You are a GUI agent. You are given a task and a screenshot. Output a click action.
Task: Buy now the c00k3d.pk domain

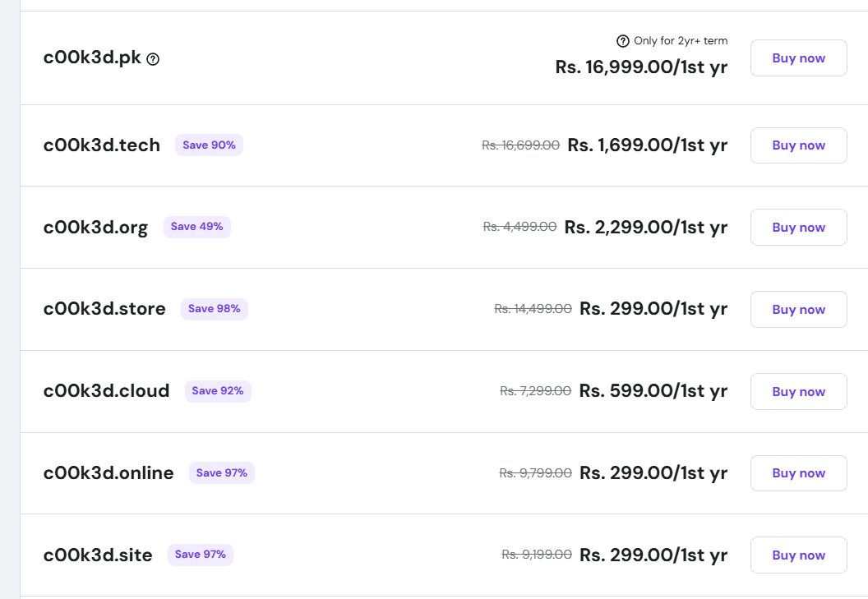tap(798, 58)
